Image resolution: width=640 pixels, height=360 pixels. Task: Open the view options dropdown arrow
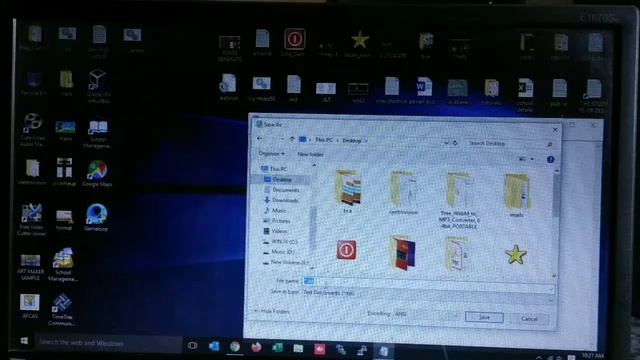(x=532, y=159)
